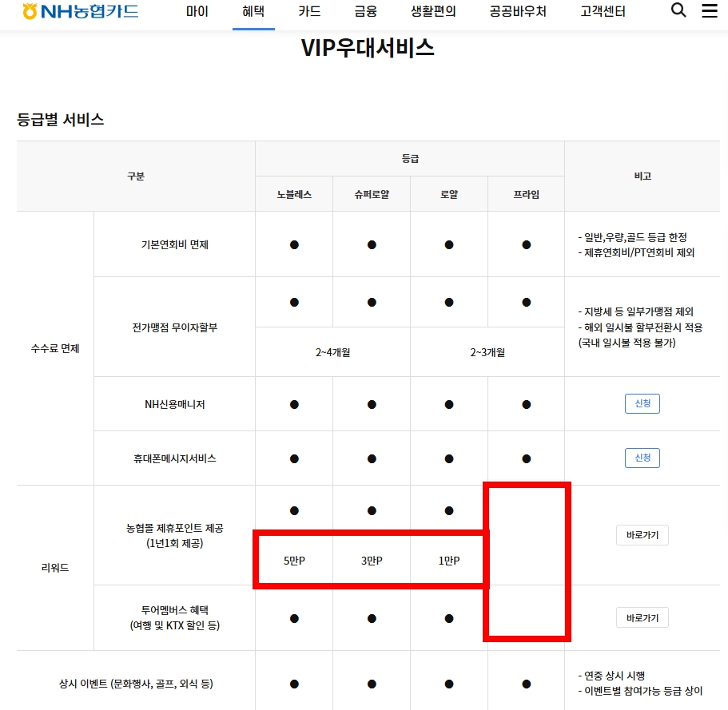Click the 일반,우량,골드 등급 한정 note
The width and height of the screenshot is (728, 710).
click(x=632, y=237)
